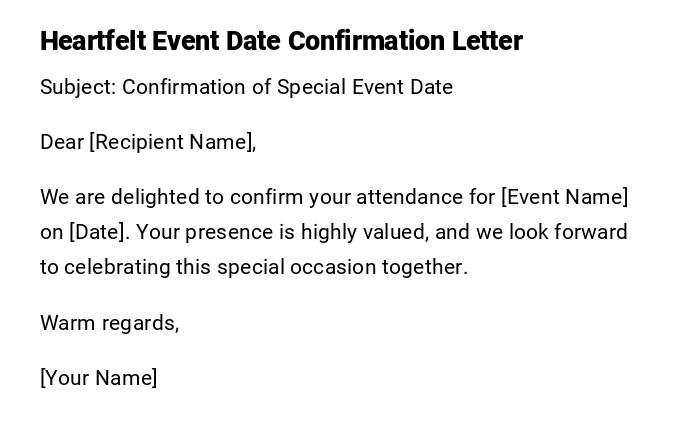700x440 pixels.
Task: Click the "Warm regards," closing line
Action: tap(110, 323)
